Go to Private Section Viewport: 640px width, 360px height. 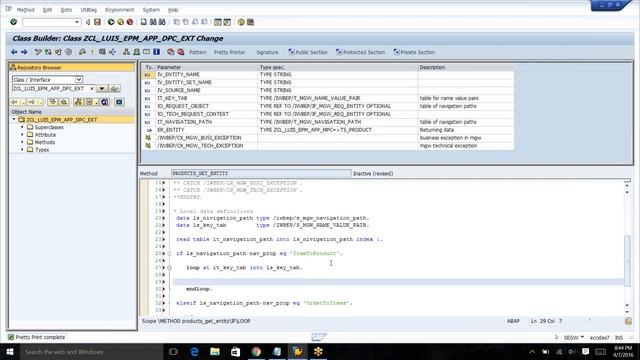click(x=414, y=52)
